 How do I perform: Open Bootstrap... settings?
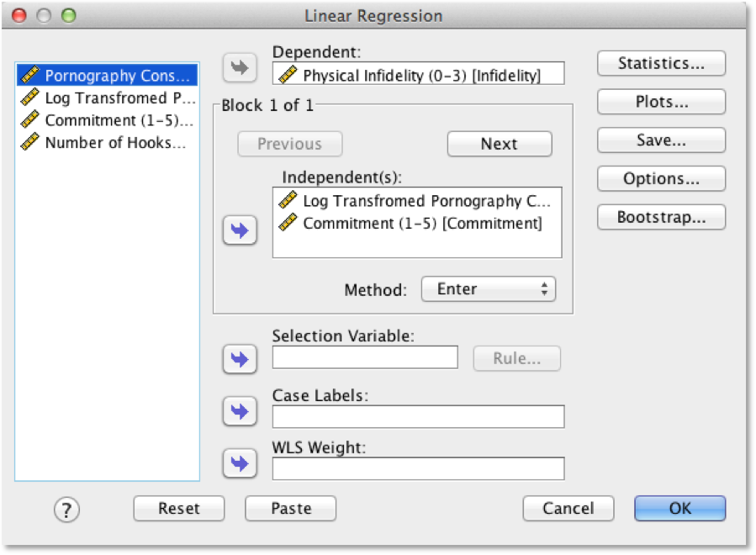[661, 217]
